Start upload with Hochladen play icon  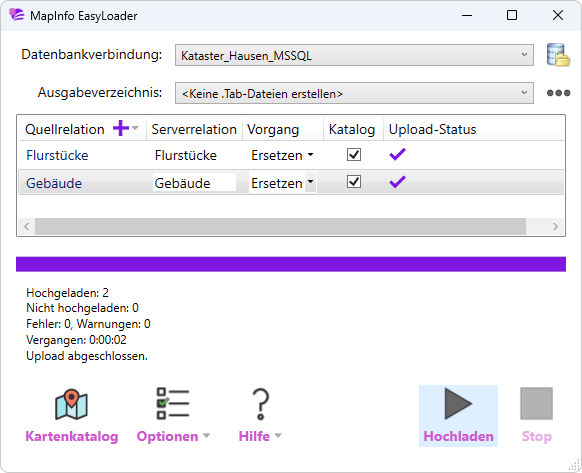(x=458, y=404)
